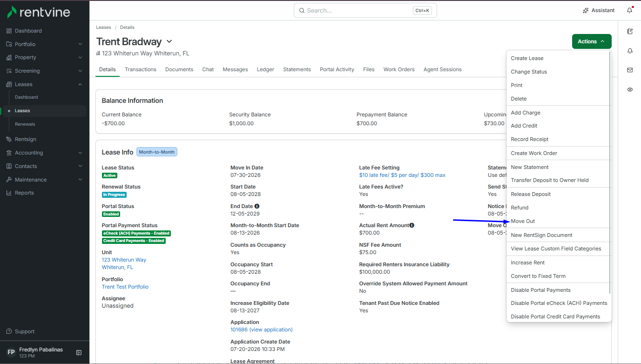
Task: Click the bell icon in right rail
Action: tap(630, 51)
